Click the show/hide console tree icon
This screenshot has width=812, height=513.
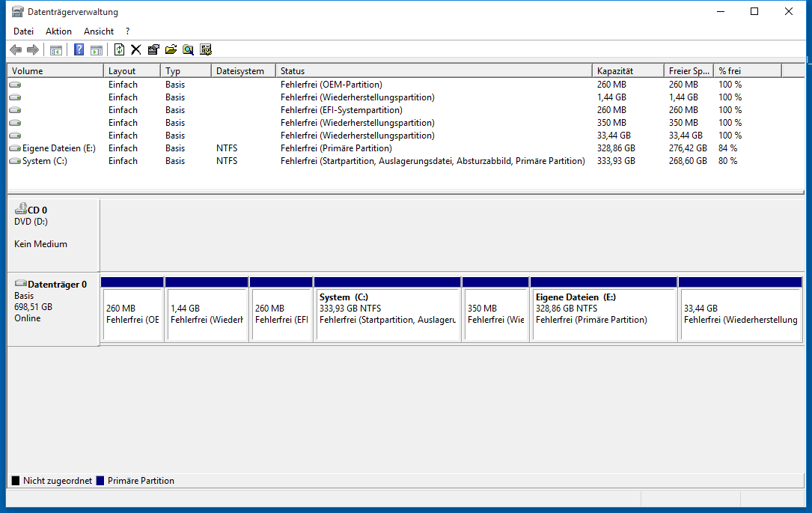[55, 50]
